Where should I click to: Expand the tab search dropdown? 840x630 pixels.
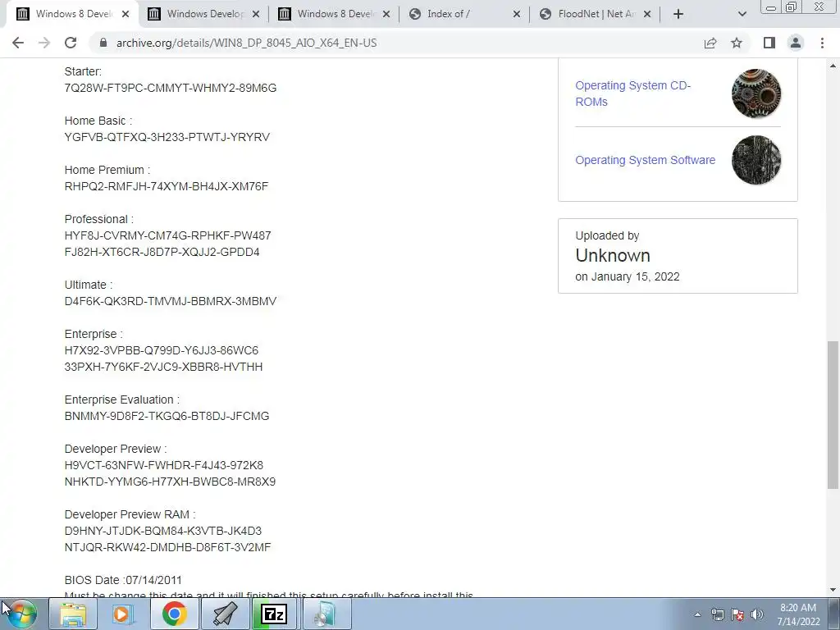pos(742,14)
